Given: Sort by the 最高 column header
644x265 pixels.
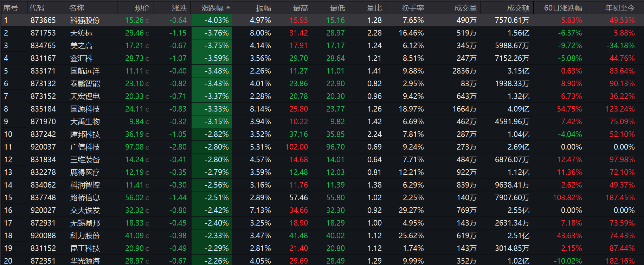Looking at the screenshot, I should (301, 8).
